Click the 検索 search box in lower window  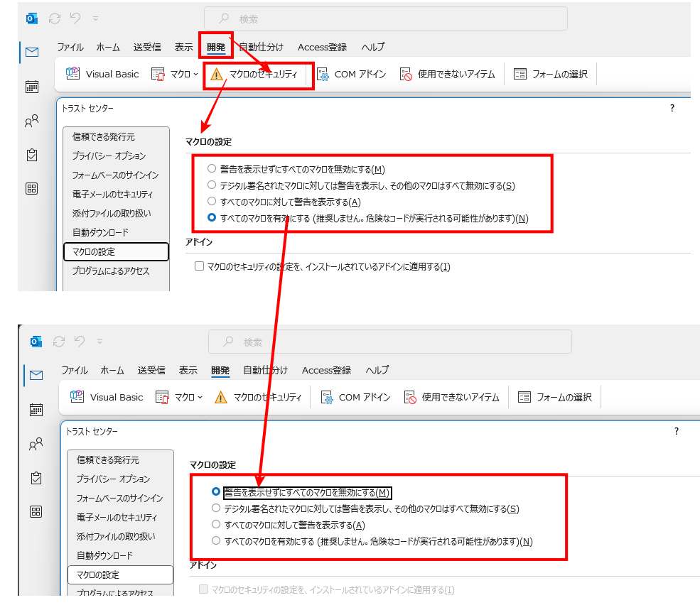click(389, 342)
